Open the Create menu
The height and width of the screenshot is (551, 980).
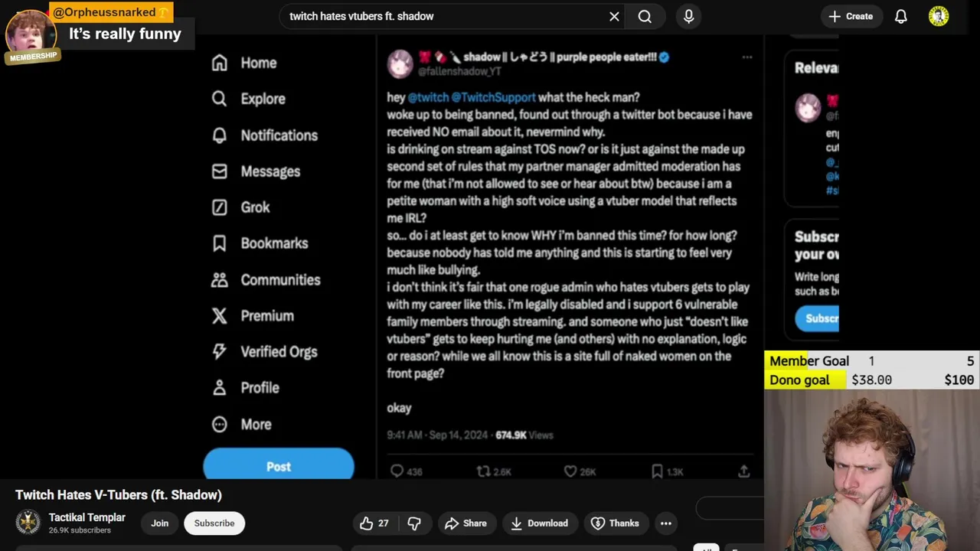click(x=851, y=16)
